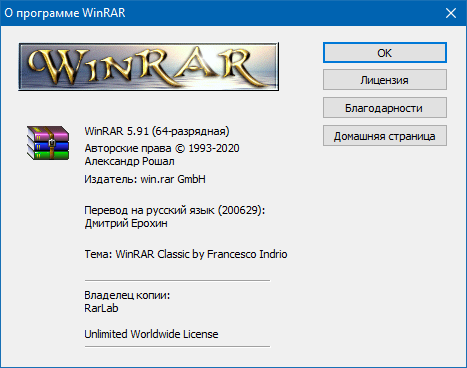Select the WinRAR 5.91 version text
The width and height of the screenshot is (467, 368).
pos(157,131)
